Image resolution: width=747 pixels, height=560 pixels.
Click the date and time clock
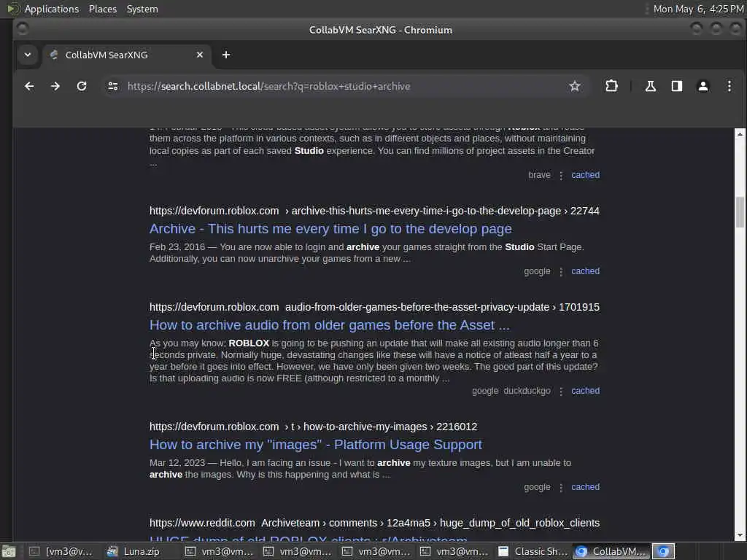(x=698, y=9)
